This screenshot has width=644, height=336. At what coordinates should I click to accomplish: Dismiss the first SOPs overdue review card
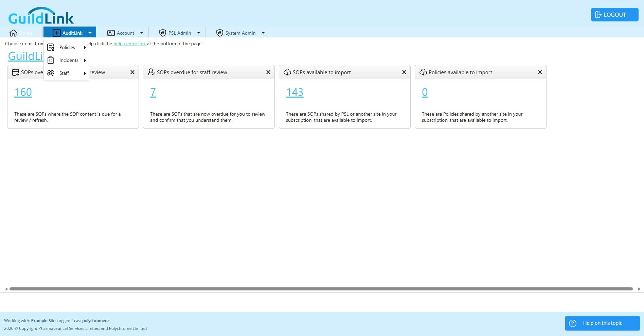(x=132, y=72)
